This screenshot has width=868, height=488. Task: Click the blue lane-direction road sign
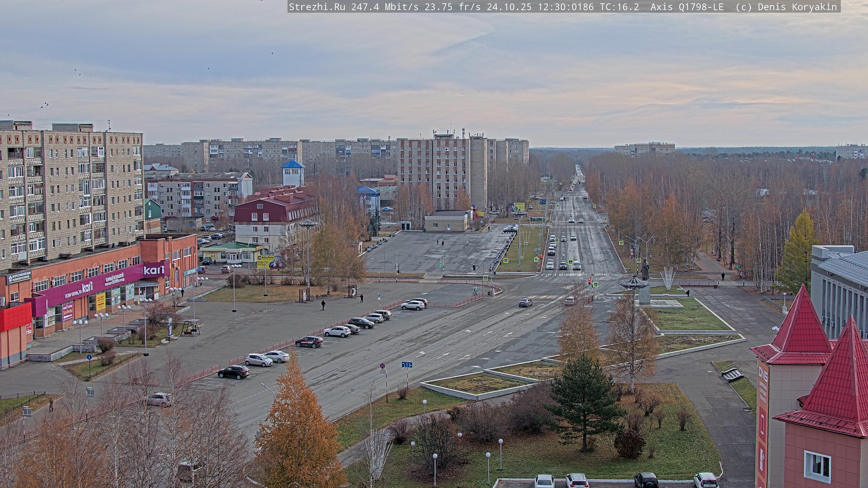tap(407, 365)
